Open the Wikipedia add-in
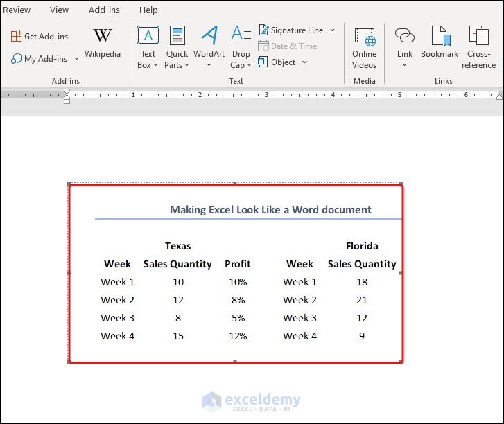The width and height of the screenshot is (504, 424). click(103, 44)
